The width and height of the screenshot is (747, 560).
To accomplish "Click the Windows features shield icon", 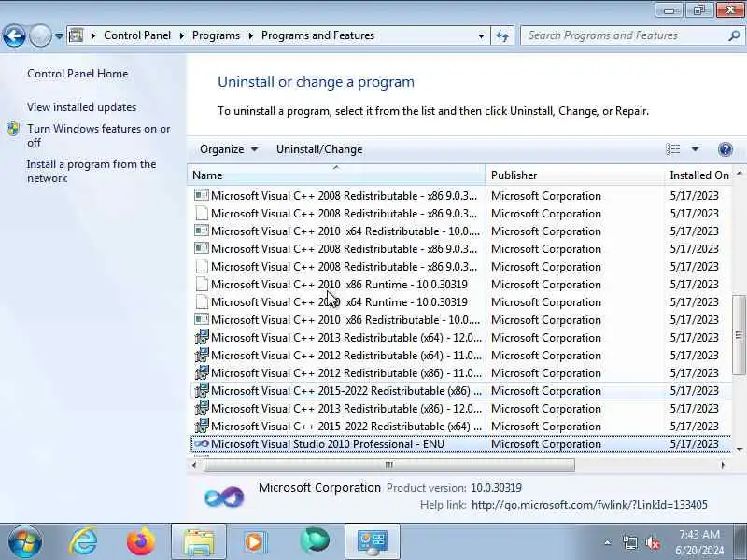I will 13,129.
